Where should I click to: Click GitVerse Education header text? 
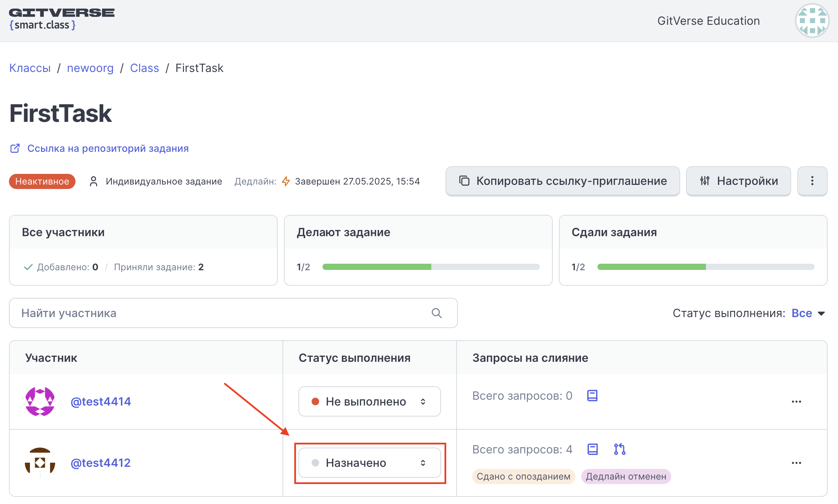tap(708, 21)
